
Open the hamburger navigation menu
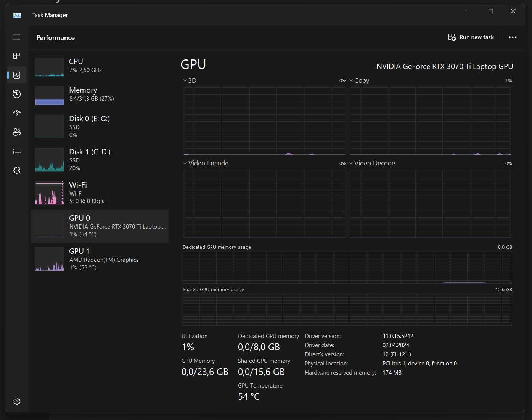tap(17, 37)
